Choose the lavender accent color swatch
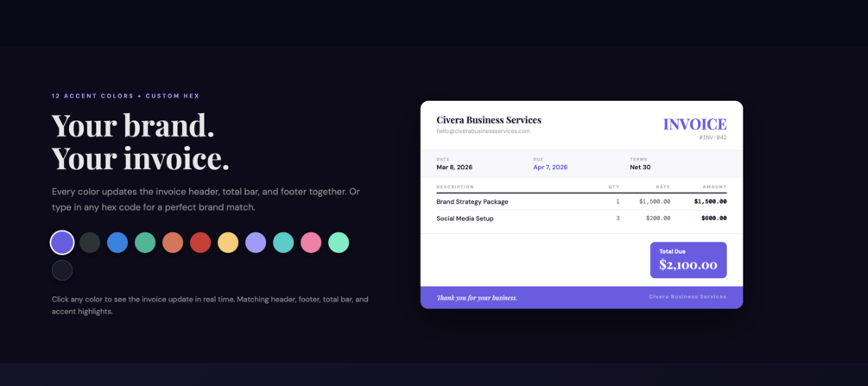868x386 pixels. pyautogui.click(x=256, y=243)
